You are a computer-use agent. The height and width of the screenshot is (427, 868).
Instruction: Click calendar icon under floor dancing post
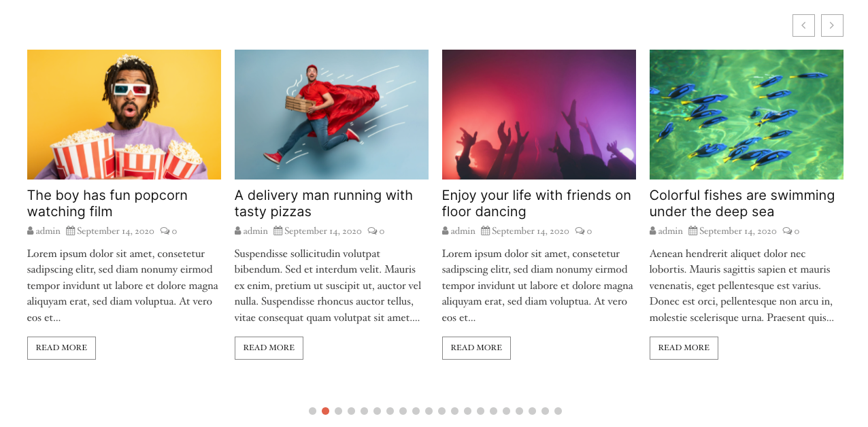point(485,231)
